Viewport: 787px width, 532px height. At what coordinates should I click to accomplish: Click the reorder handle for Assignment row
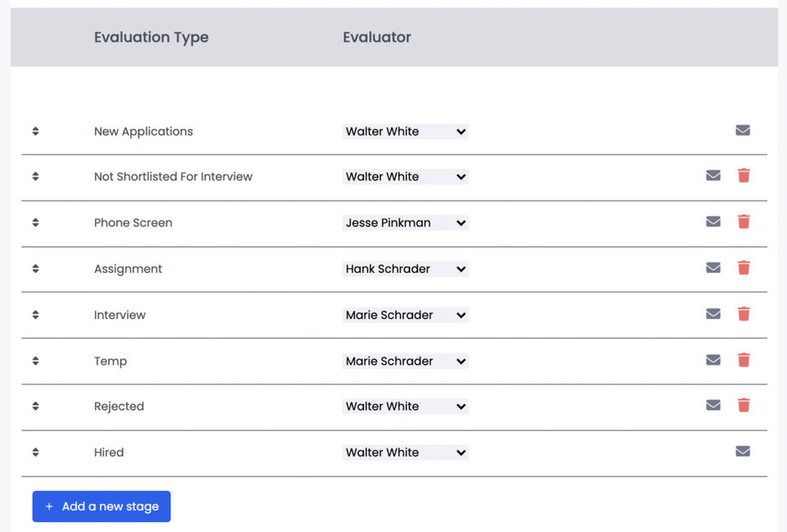click(x=35, y=269)
